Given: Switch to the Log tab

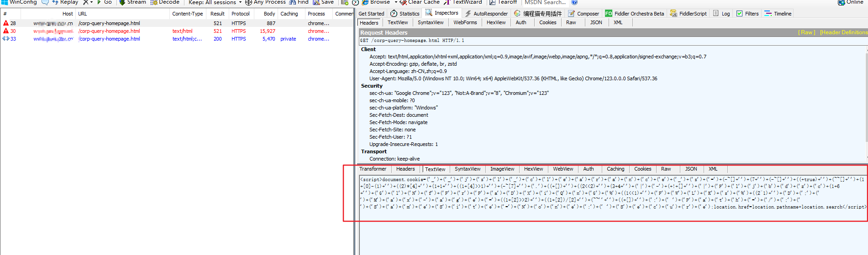Looking at the screenshot, I should 721,14.
